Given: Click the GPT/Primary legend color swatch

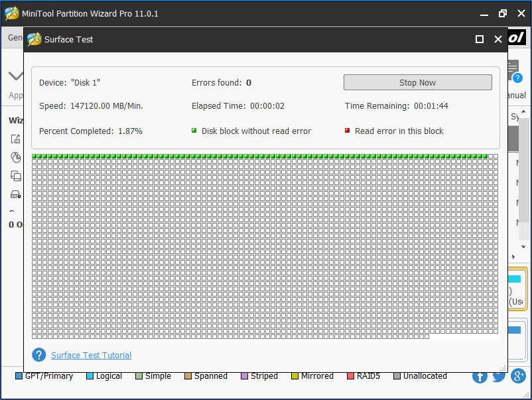Looking at the screenshot, I should pyautogui.click(x=19, y=376).
